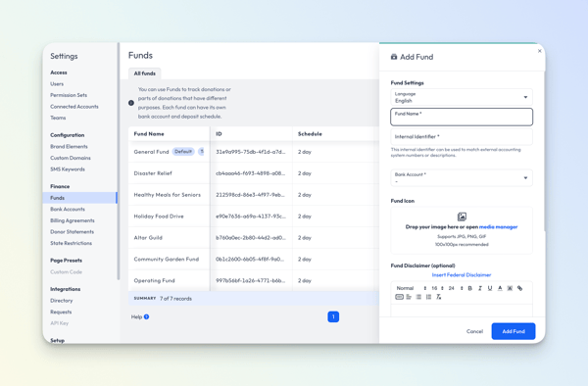The width and height of the screenshot is (588, 386).
Task: Insert a link in disclaimer editor
Action: point(519,288)
